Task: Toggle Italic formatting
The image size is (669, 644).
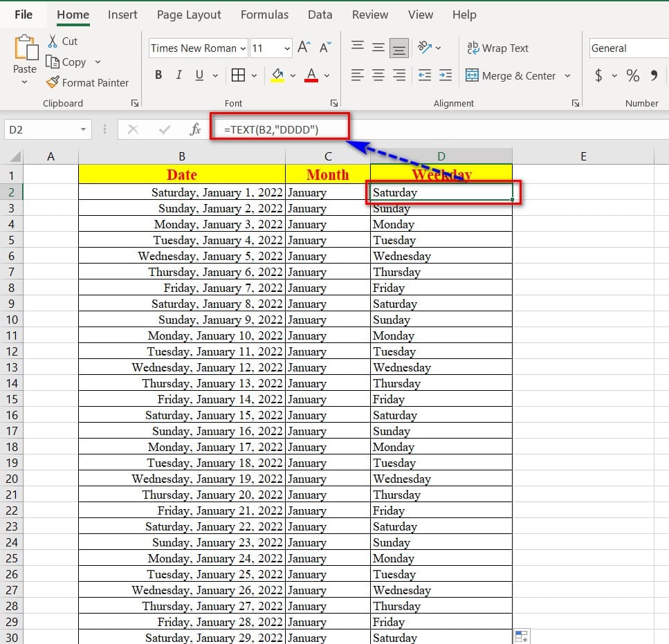Action: point(178,75)
